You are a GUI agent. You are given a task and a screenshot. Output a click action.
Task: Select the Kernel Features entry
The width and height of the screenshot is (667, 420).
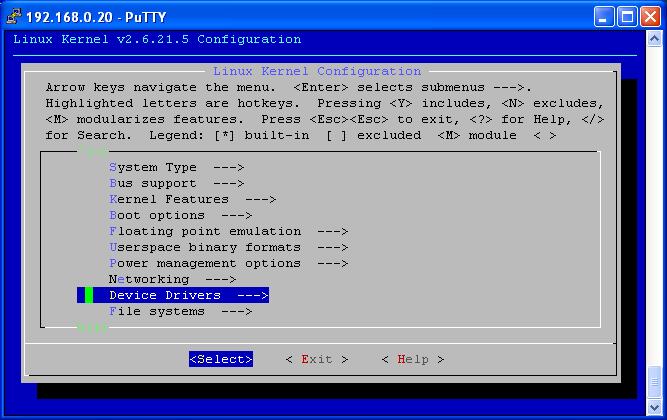coord(192,199)
